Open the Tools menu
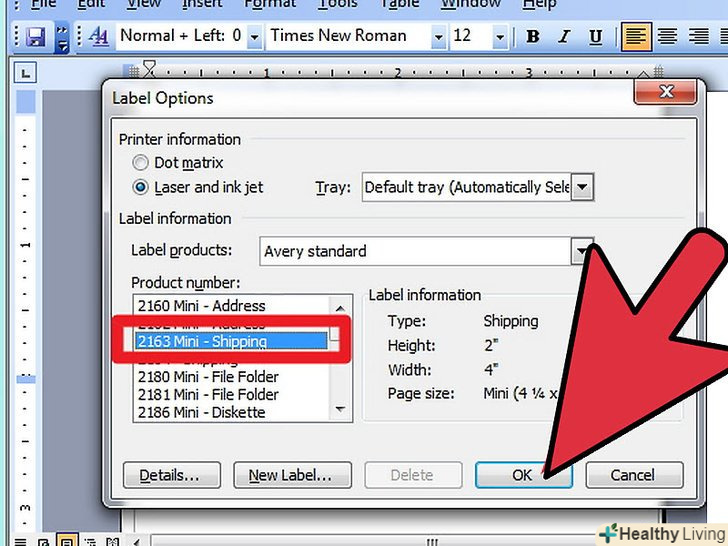Image resolution: width=728 pixels, height=546 pixels. click(338, 4)
